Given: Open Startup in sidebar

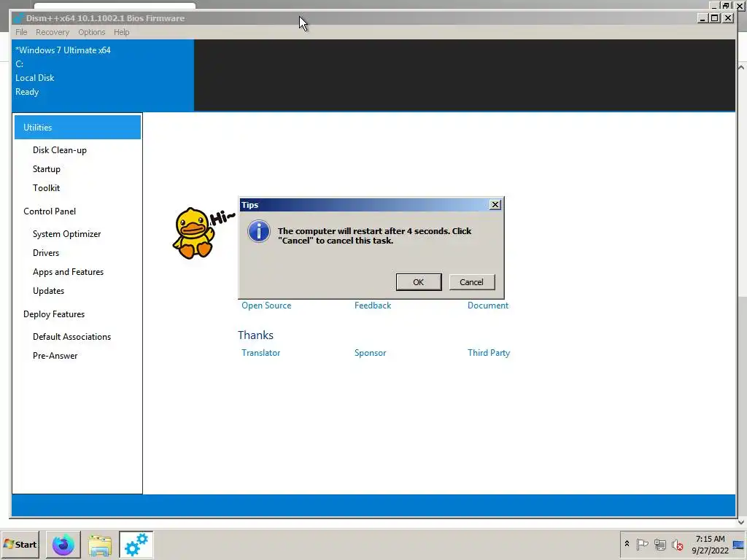Looking at the screenshot, I should tap(46, 169).
